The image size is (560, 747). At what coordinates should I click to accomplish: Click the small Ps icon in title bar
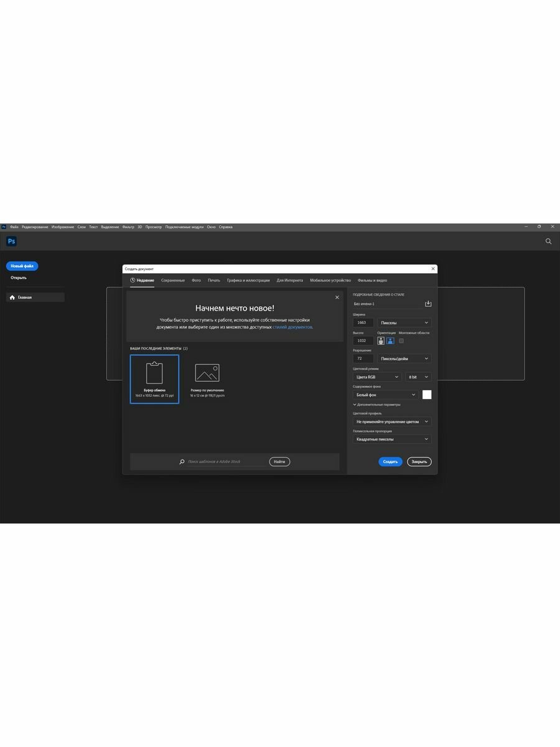(x=4, y=227)
